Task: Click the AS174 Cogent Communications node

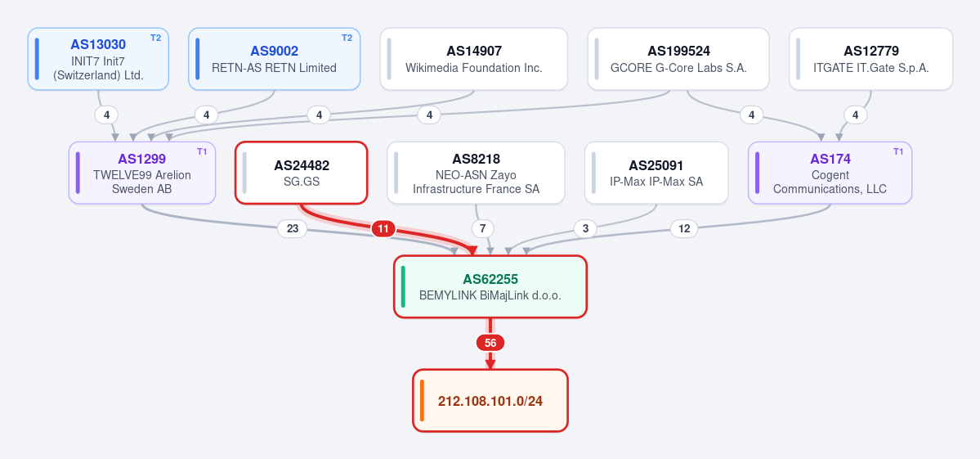Action: point(830,173)
